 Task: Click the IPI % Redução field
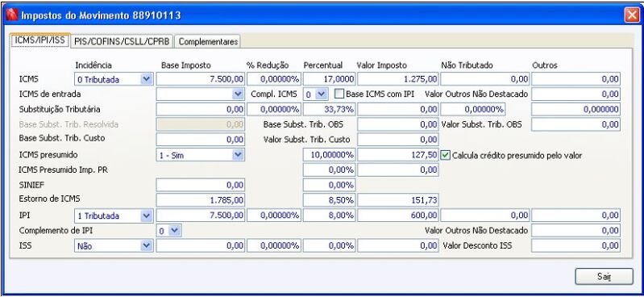click(274, 215)
